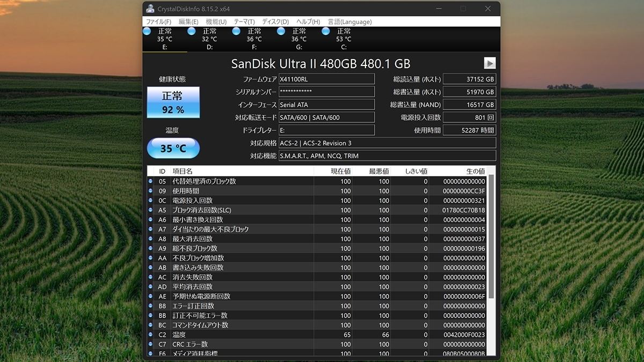Click the status orb for row A7 ダイ当たりの最大不良ブロック
The image size is (644, 362).
pos(151,229)
